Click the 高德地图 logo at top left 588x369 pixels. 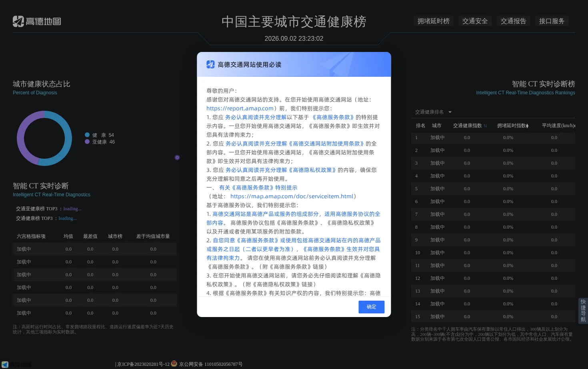coord(37,21)
